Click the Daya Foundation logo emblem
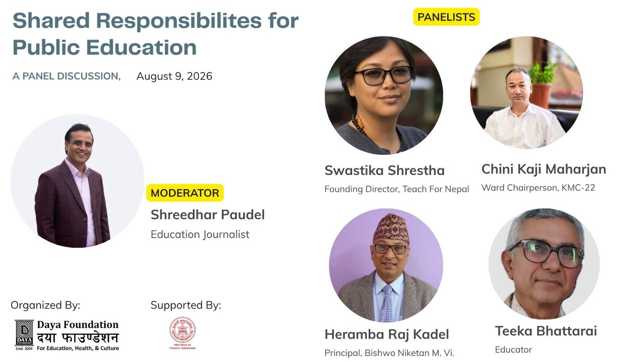Image resolution: width=644 pixels, height=362 pixels. pyautogui.click(x=24, y=335)
